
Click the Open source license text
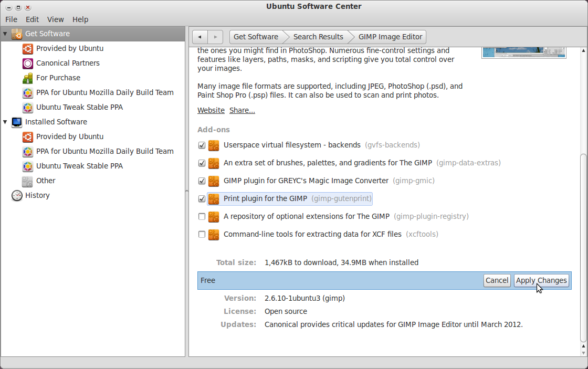[x=286, y=311]
